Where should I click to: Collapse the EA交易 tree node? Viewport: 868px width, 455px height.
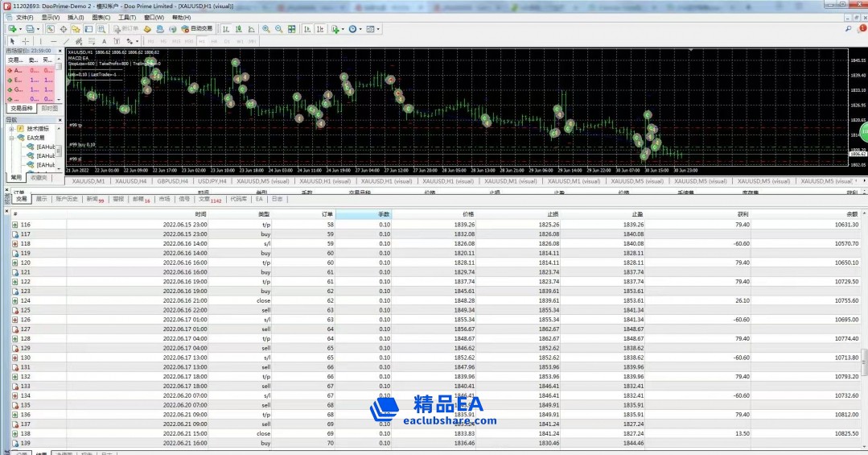(10, 138)
